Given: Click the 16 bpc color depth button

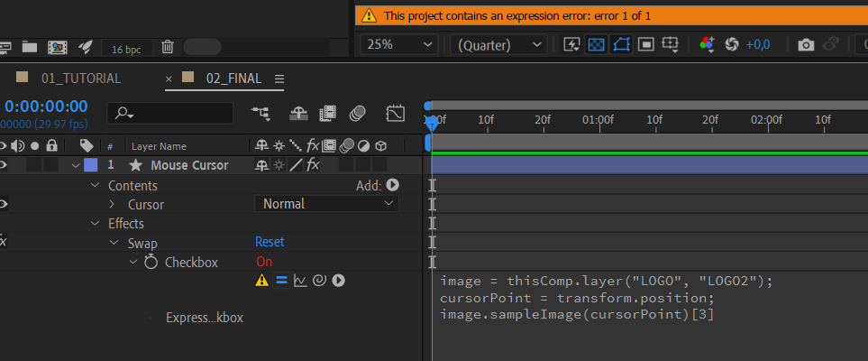Looking at the screenshot, I should click(127, 50).
